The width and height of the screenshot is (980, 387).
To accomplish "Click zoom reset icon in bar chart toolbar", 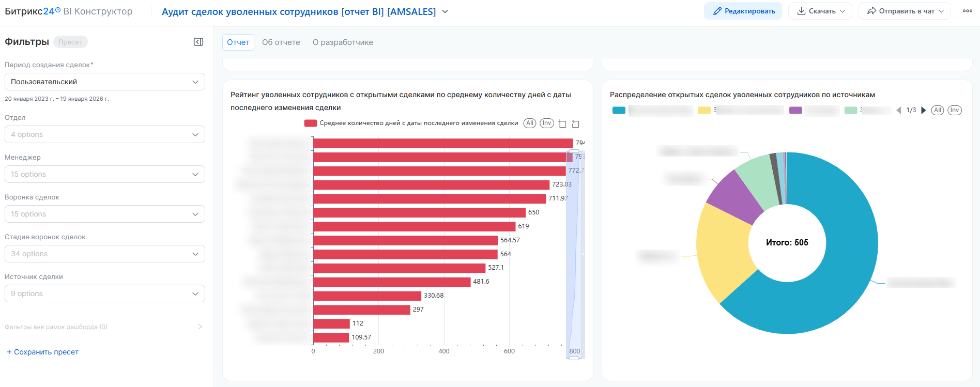I will [575, 123].
